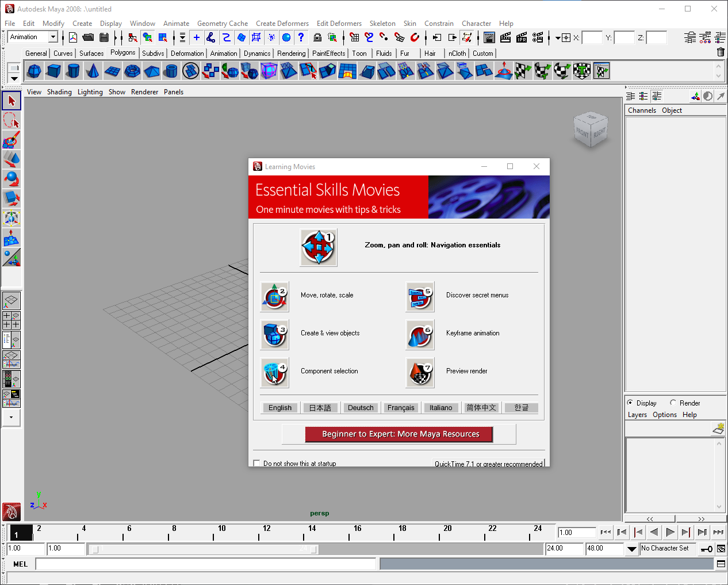The height and width of the screenshot is (585, 728).
Task: Open the Create Deformers menu
Action: pos(282,24)
